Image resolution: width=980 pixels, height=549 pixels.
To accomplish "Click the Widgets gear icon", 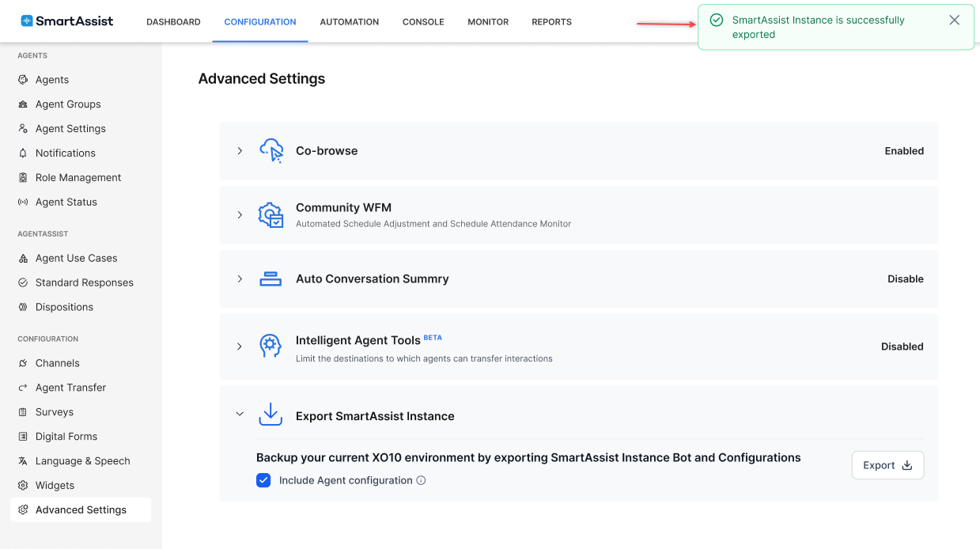I will [23, 486].
